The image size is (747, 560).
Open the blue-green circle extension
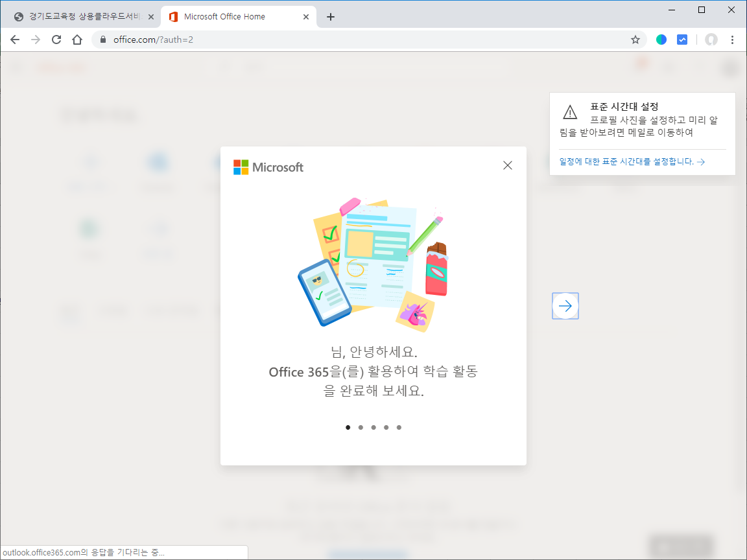661,40
